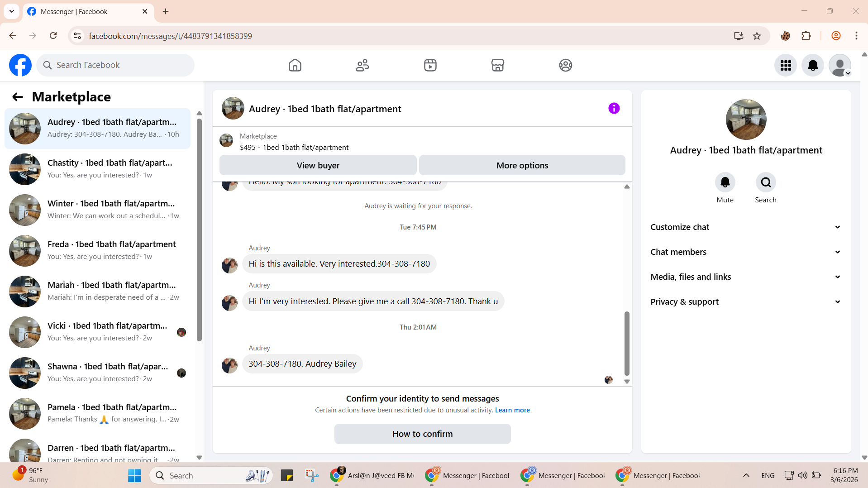Open the Friends icon in top navigation
The image size is (868, 488).
(x=362, y=65)
